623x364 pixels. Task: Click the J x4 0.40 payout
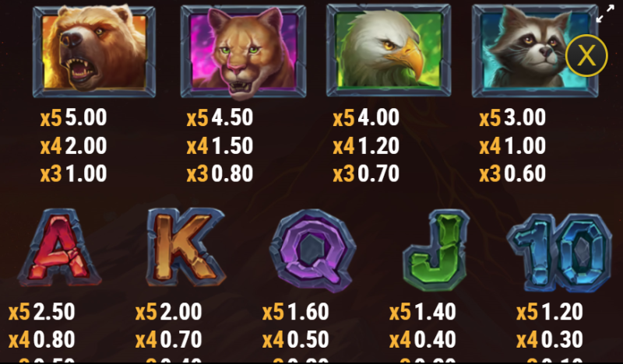pos(423,340)
